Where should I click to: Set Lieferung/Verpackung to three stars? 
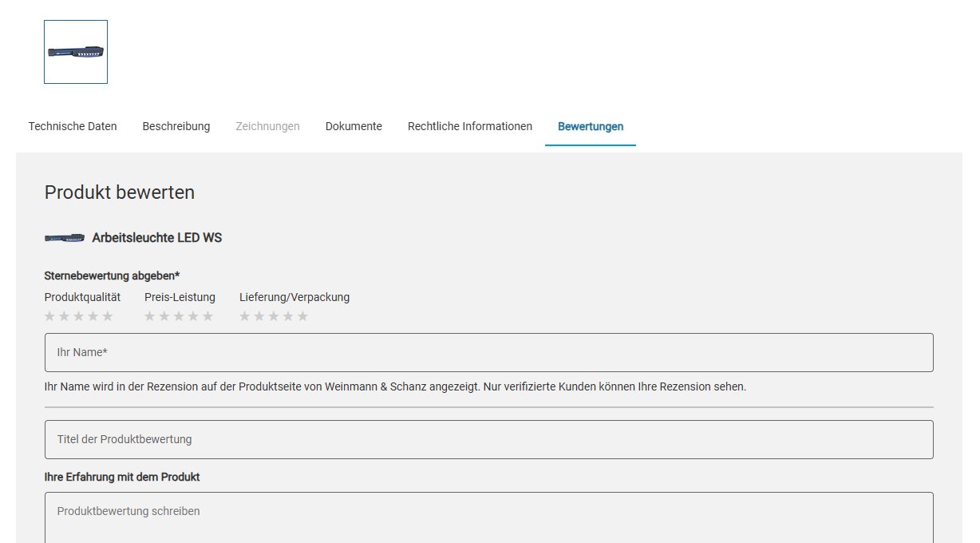274,316
